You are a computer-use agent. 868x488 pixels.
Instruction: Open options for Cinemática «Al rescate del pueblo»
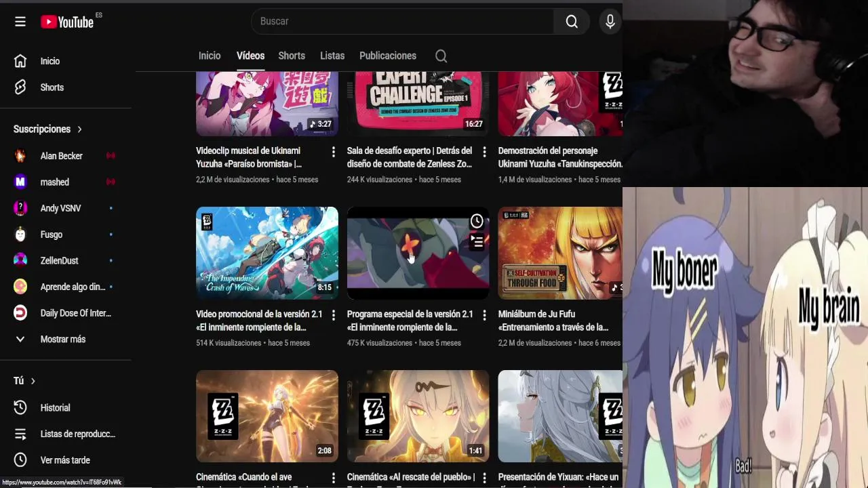[x=484, y=479]
